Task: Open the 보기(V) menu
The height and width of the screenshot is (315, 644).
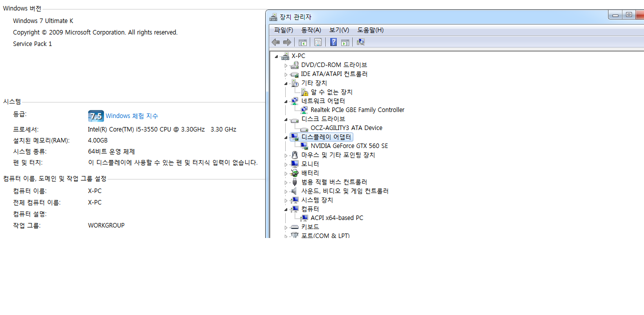Action: (x=339, y=30)
